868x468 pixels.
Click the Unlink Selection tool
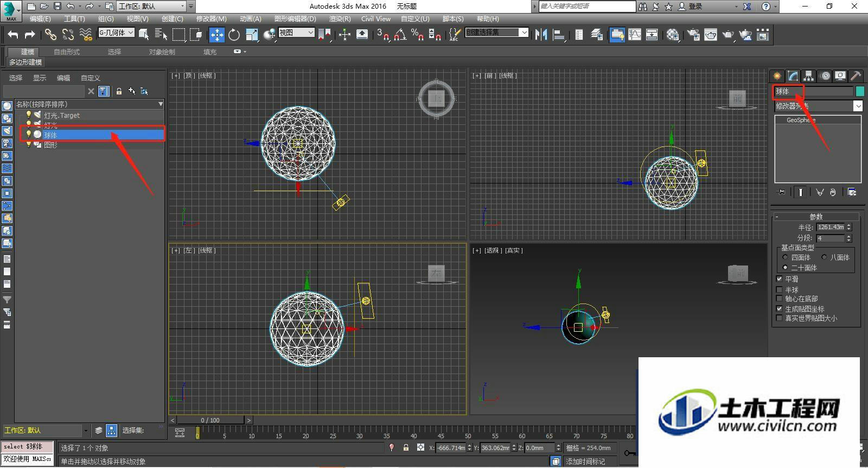[68, 35]
